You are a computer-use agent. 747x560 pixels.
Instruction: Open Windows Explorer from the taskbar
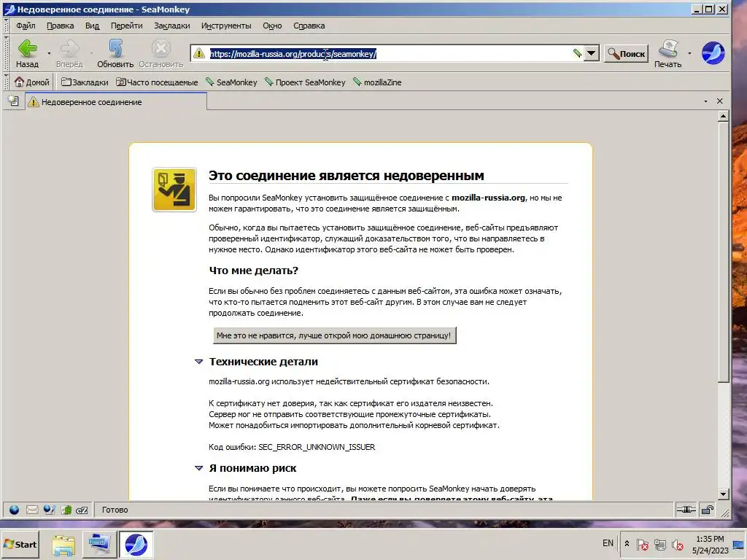(63, 544)
